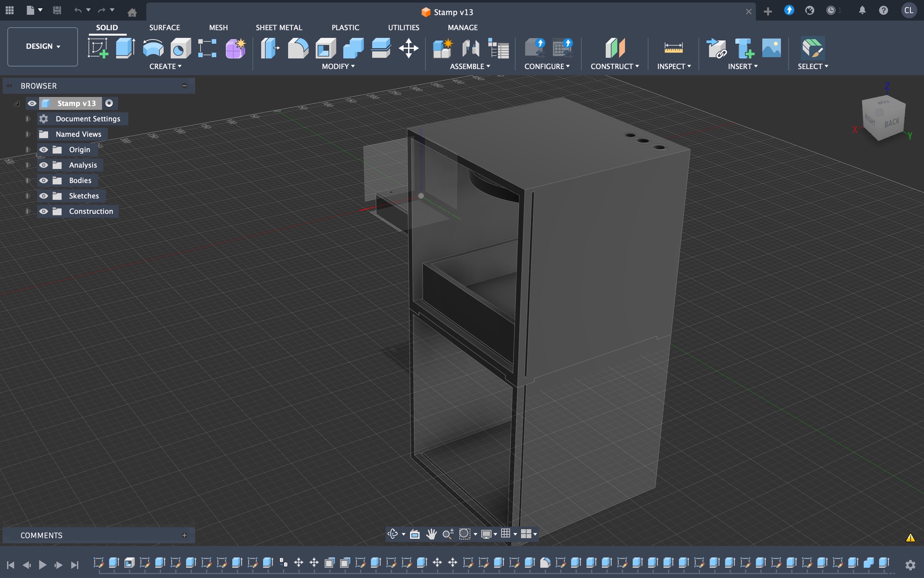Jump to the beginning of the timeline
This screenshot has width=924, height=578.
pos(11,565)
